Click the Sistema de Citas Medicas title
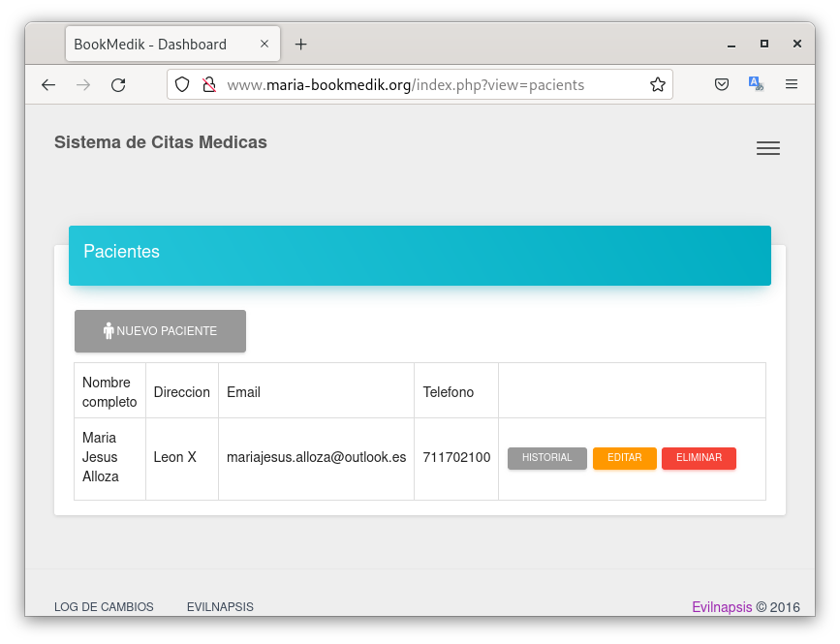Viewport: 840px width, 644px height. click(x=161, y=142)
